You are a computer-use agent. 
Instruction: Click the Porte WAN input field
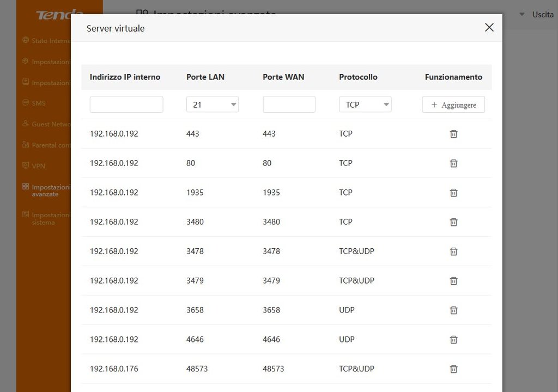(289, 105)
